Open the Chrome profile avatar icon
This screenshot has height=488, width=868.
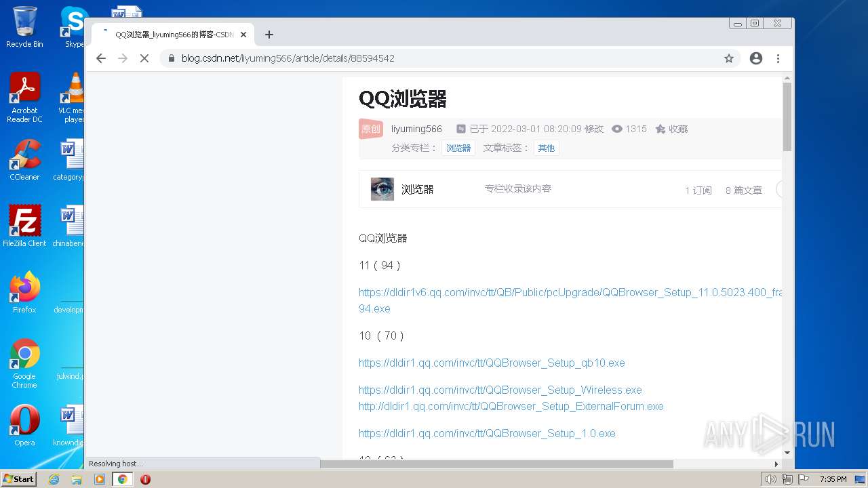756,58
